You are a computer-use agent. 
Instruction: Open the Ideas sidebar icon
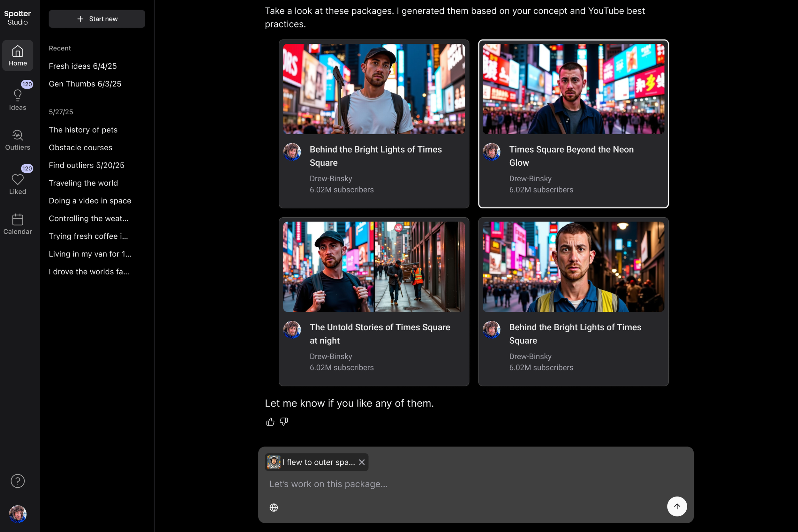point(17,99)
